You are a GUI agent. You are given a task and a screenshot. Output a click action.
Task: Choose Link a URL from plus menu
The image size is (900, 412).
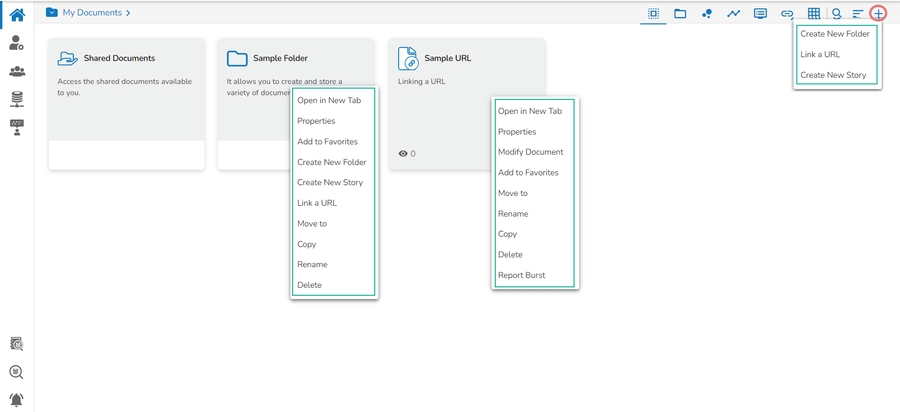coord(820,54)
